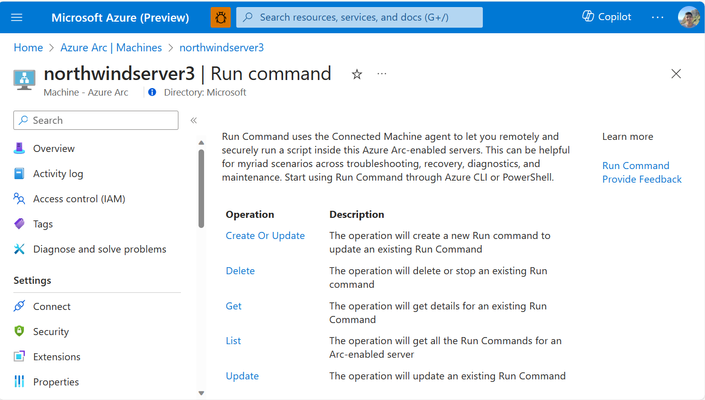Collapse the sidebar with double chevron
The width and height of the screenshot is (705, 400).
coord(194,120)
